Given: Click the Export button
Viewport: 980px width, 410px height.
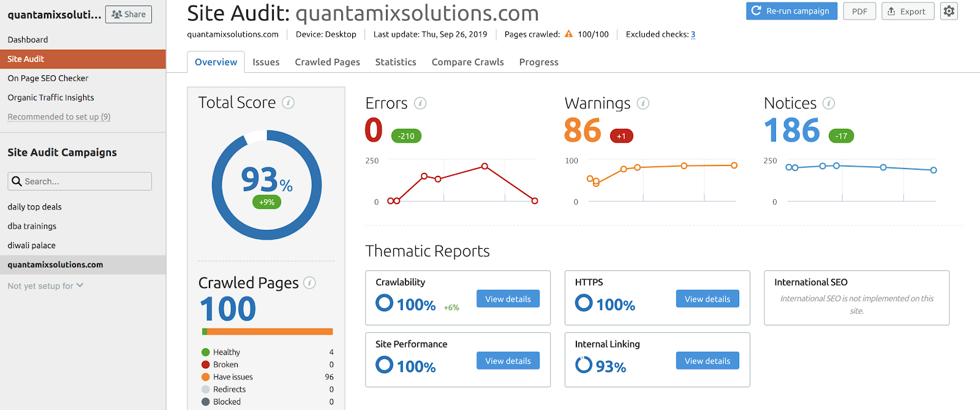Looking at the screenshot, I should point(908,11).
